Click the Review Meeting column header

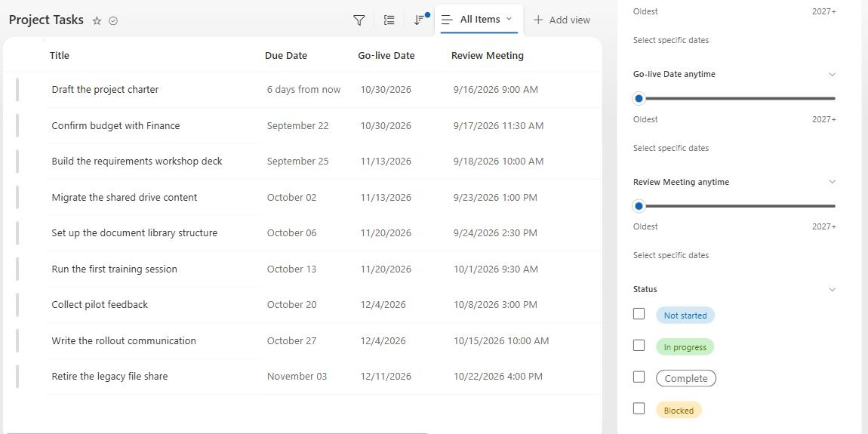(487, 55)
